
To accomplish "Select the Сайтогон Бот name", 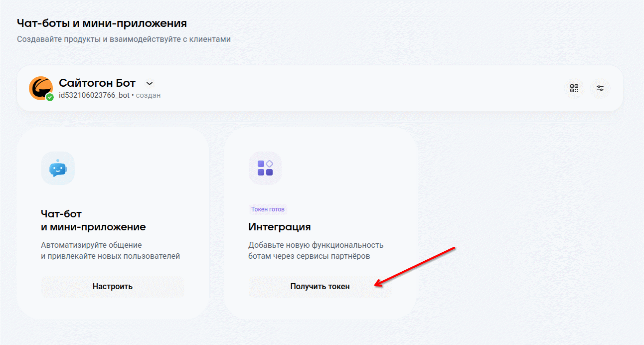I will [x=97, y=83].
